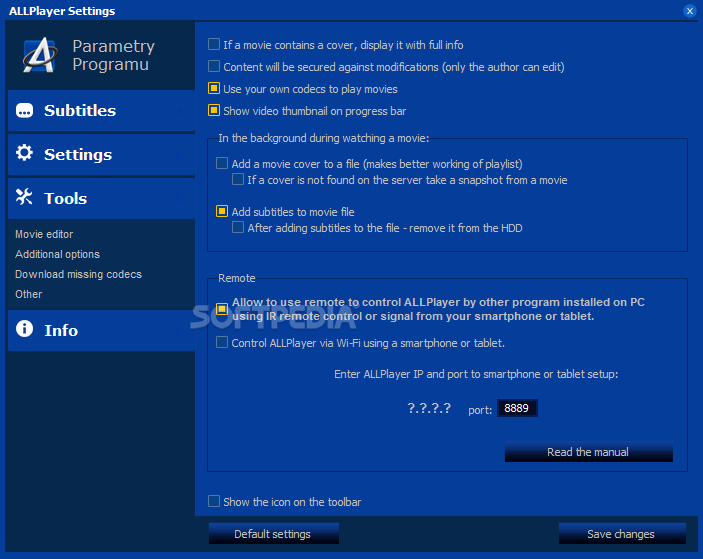Click the Parametry Programu heading
The image size is (703, 559).
coord(113,55)
